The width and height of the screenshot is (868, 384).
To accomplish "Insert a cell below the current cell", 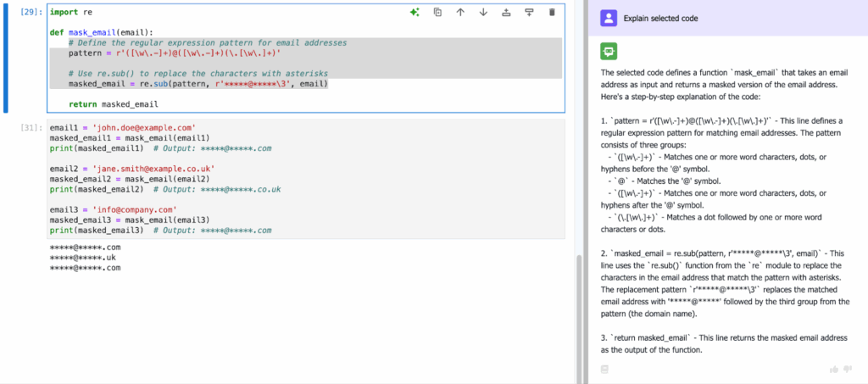I will pos(529,13).
